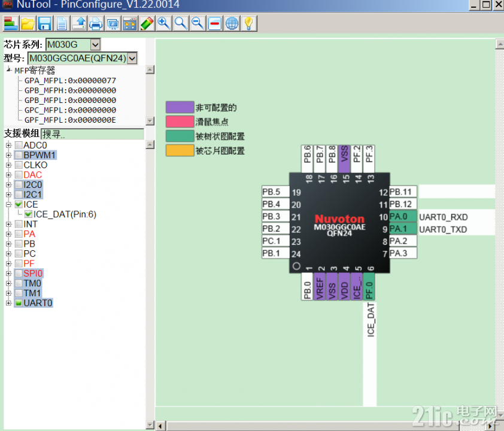Collapse the MFP register tree node
This screenshot has height=431, width=504.
tap(8, 69)
